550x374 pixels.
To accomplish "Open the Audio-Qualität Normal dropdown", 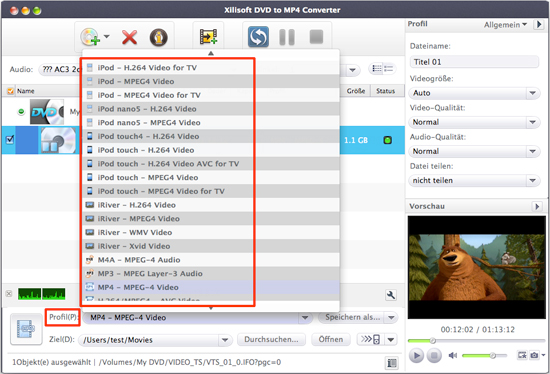I will pos(474,151).
